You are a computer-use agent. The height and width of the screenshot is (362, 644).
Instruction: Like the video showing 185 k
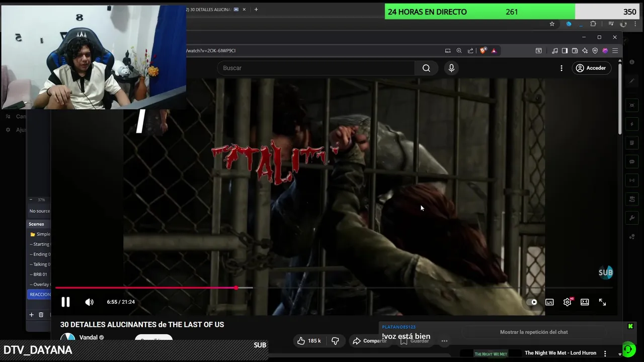click(x=308, y=341)
